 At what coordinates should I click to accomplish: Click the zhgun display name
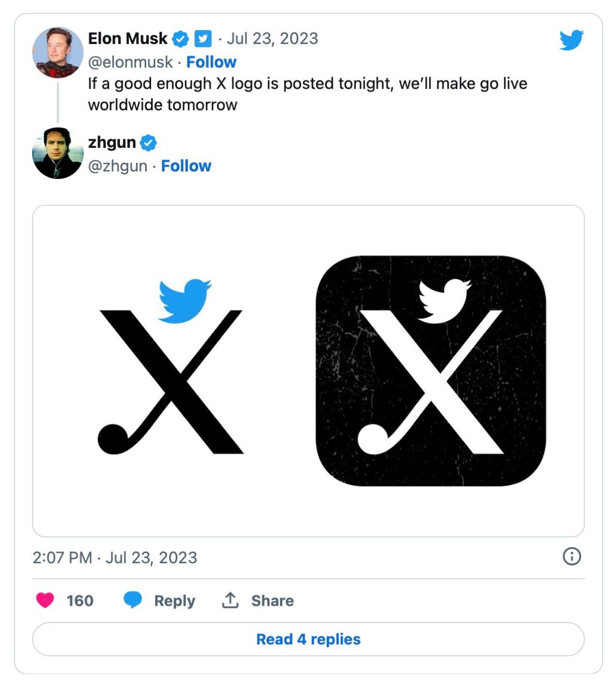112,142
